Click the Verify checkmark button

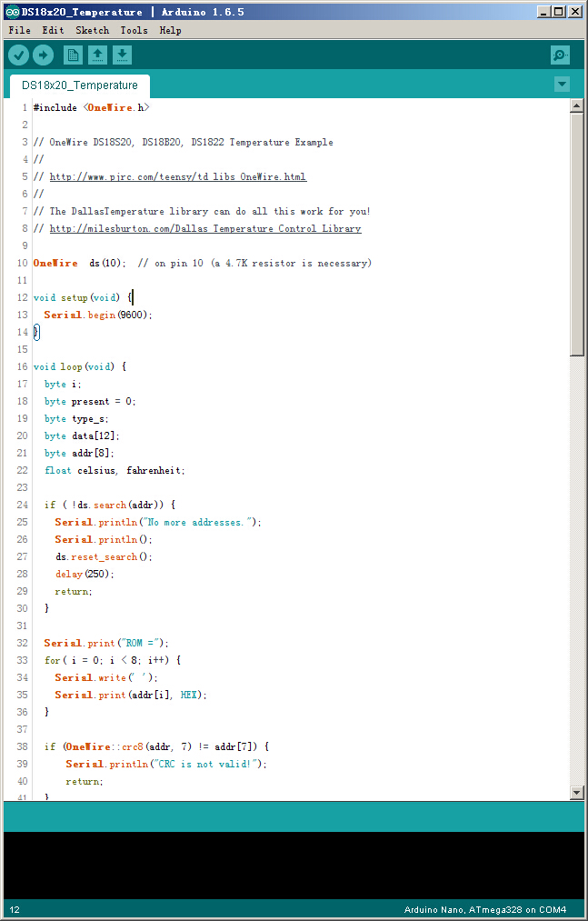click(18, 55)
